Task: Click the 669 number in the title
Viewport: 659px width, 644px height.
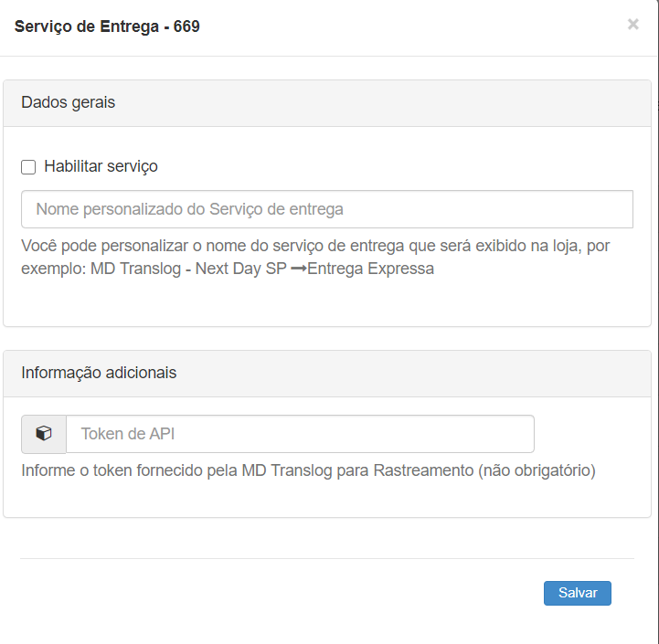Action: point(186,26)
